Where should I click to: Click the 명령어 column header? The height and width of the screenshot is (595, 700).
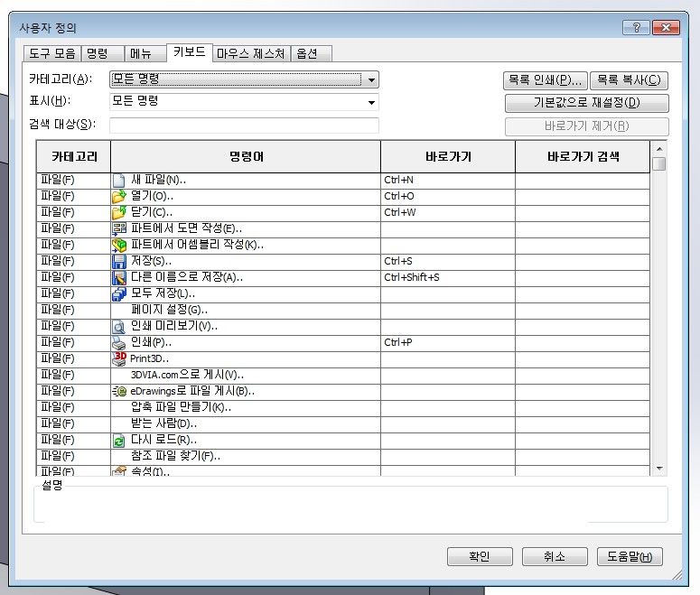point(246,157)
